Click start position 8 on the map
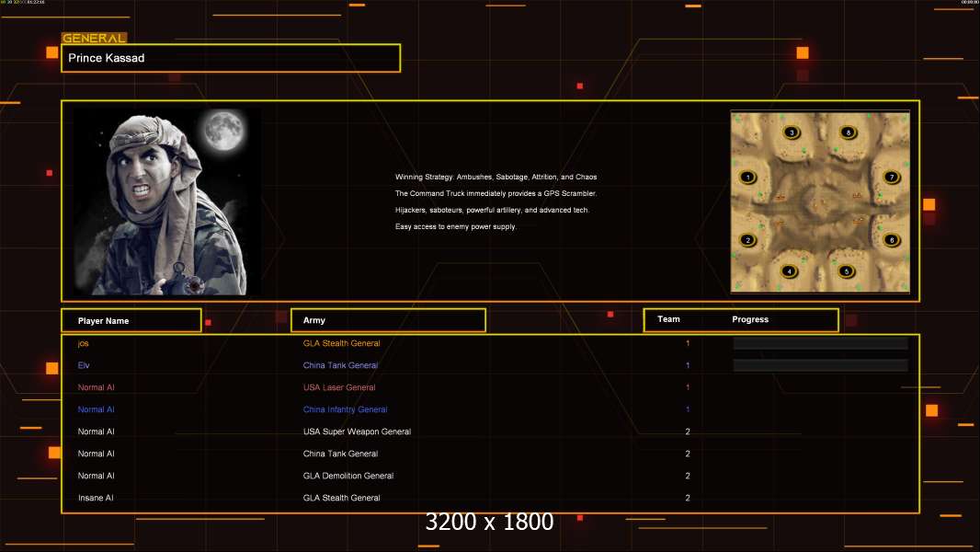980x552 pixels. tap(848, 132)
